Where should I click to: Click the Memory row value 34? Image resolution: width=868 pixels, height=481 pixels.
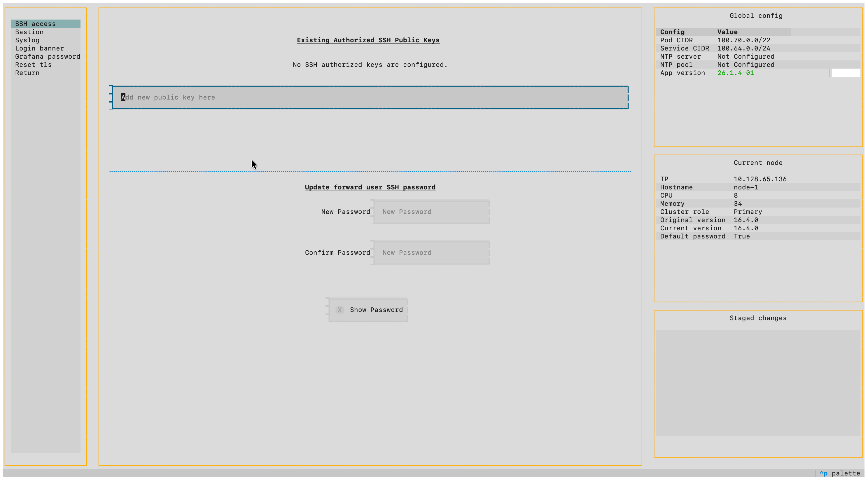tap(738, 203)
